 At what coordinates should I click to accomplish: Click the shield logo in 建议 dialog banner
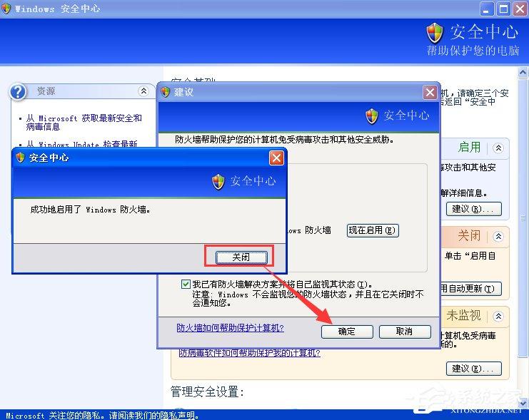point(372,116)
